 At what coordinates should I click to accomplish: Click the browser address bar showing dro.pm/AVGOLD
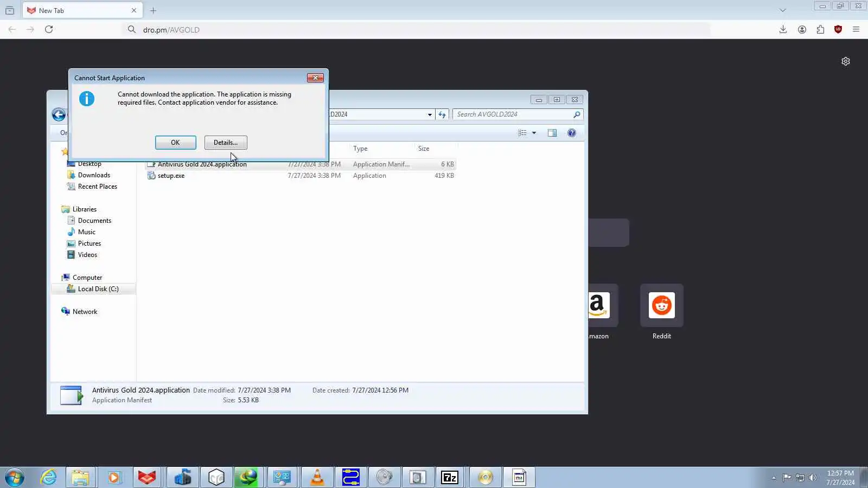pos(417,29)
